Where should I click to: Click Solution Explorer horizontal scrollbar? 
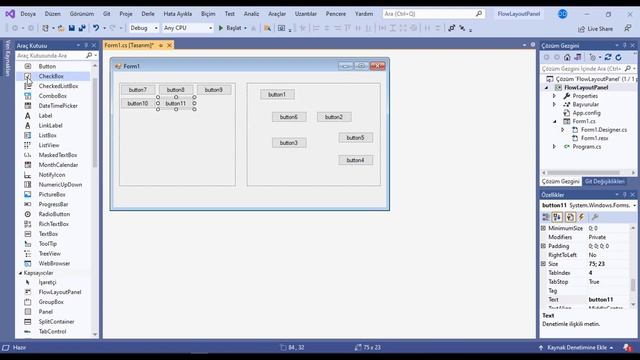tap(584, 173)
